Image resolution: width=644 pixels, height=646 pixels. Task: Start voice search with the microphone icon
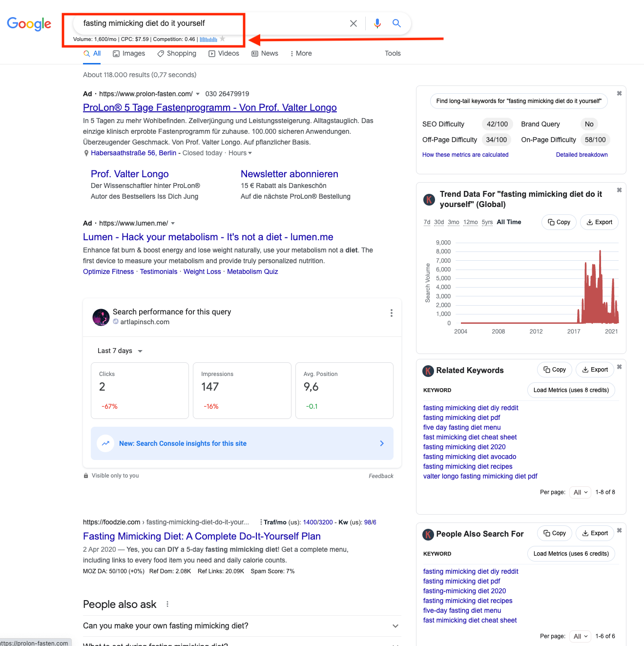377,23
